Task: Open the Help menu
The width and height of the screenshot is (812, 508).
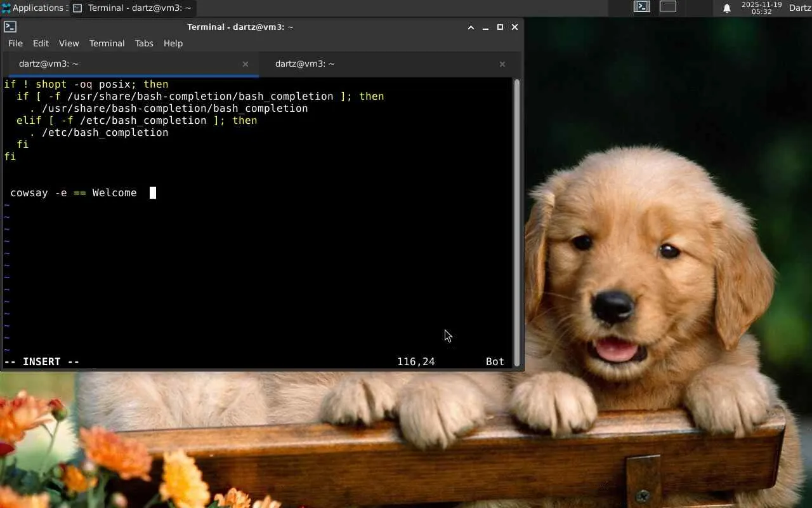Action: coord(173,43)
